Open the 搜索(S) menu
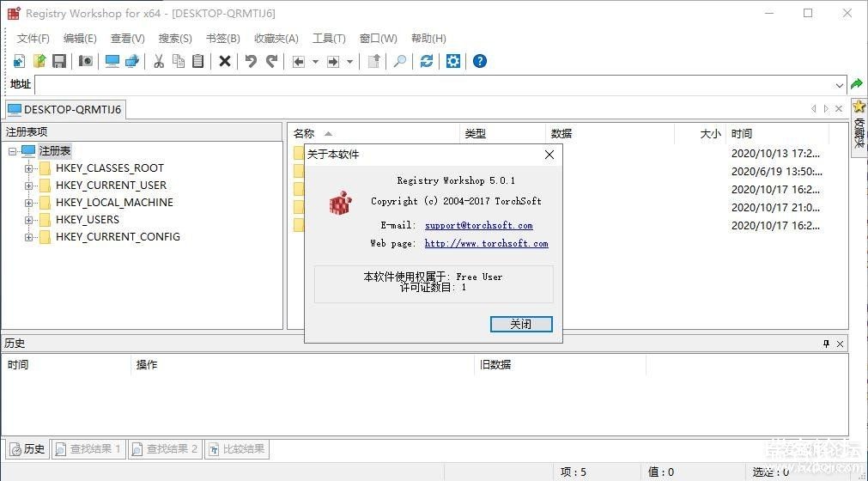This screenshot has width=868, height=481. pos(175,38)
